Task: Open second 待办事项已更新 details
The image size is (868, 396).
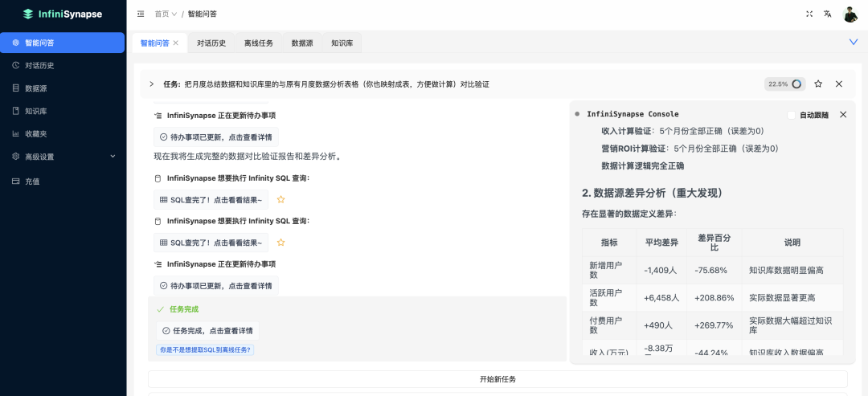Action: [216, 286]
